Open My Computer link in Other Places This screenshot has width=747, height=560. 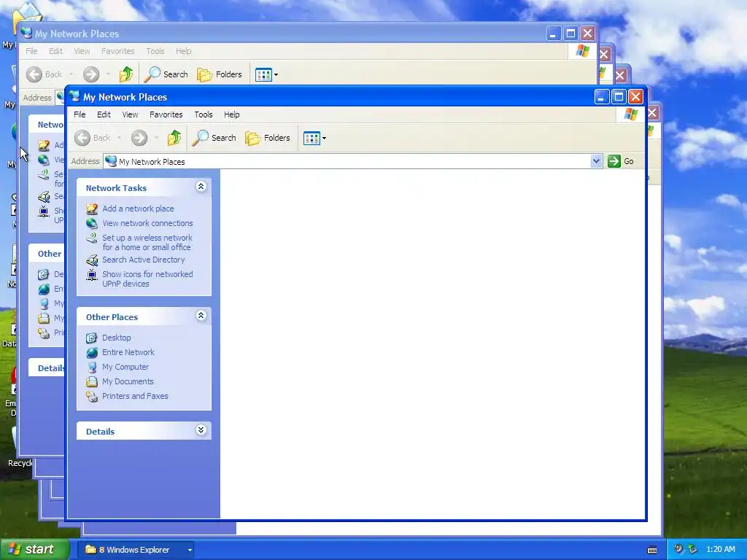click(125, 367)
